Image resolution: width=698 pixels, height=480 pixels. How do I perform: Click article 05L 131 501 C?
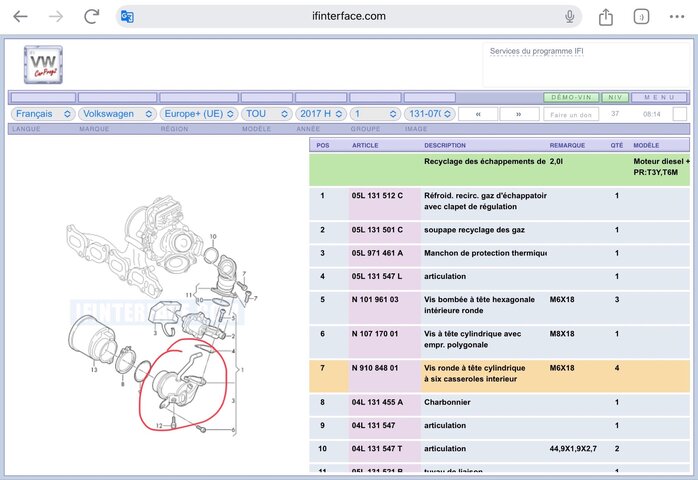[x=377, y=230]
